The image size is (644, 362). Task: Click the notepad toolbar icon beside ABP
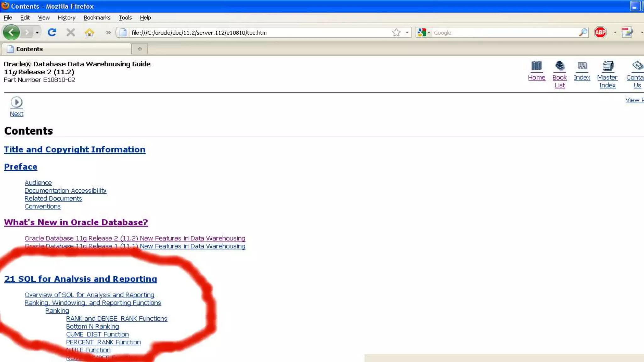pos(627,32)
